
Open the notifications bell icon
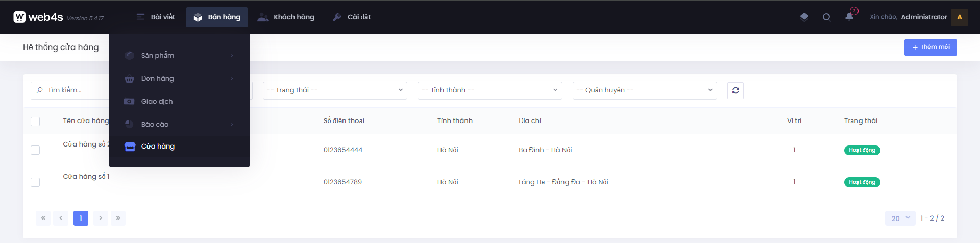coord(849,17)
